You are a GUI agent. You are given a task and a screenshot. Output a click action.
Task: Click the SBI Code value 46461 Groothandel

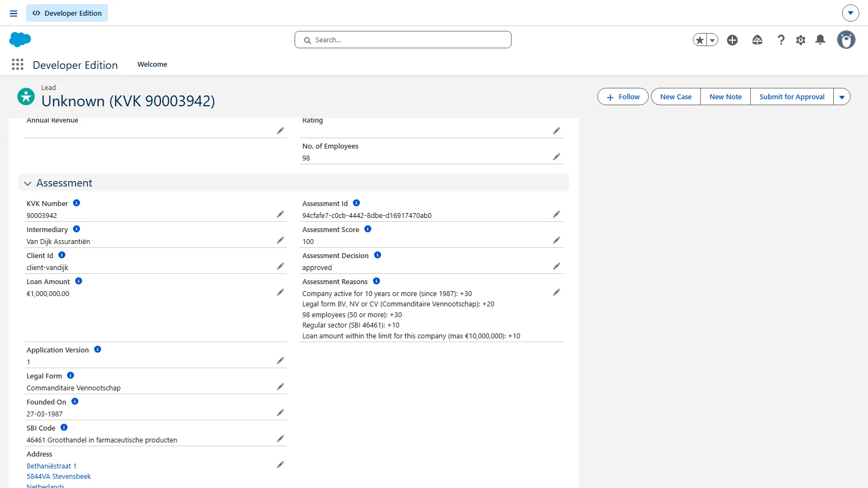102,440
